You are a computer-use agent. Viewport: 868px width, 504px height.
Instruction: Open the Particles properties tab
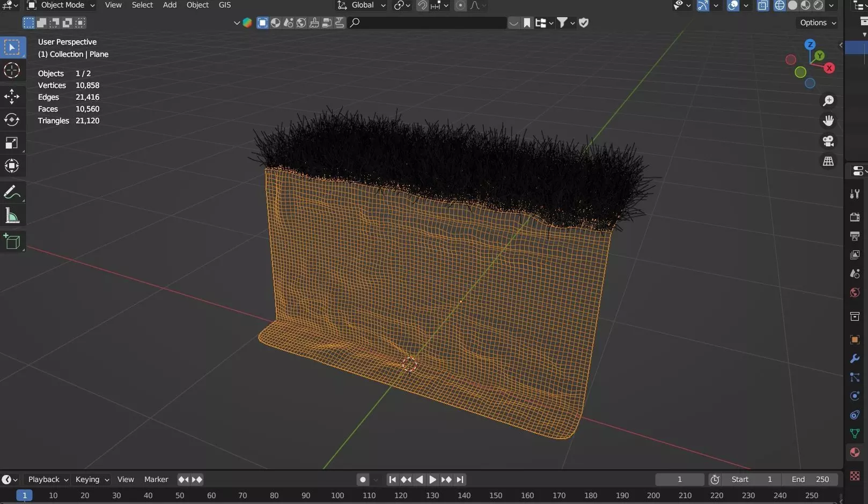[855, 377]
